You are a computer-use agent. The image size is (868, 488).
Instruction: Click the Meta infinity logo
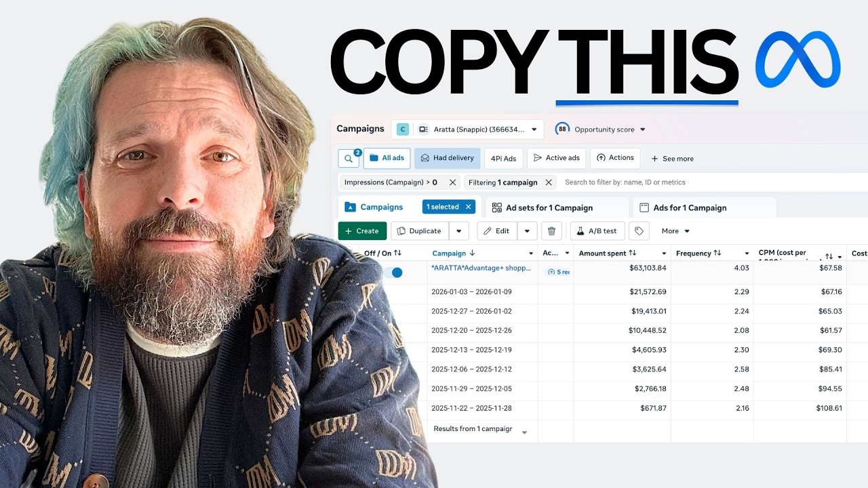(798, 59)
